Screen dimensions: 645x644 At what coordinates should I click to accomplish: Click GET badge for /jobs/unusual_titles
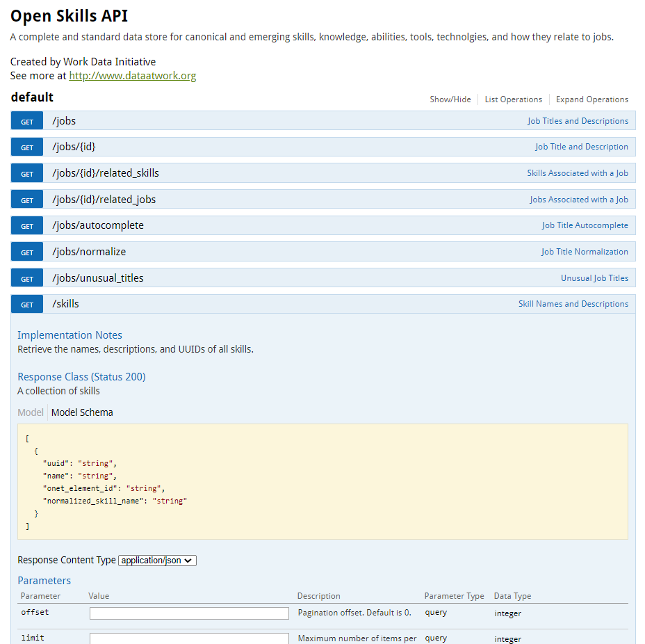[26, 278]
